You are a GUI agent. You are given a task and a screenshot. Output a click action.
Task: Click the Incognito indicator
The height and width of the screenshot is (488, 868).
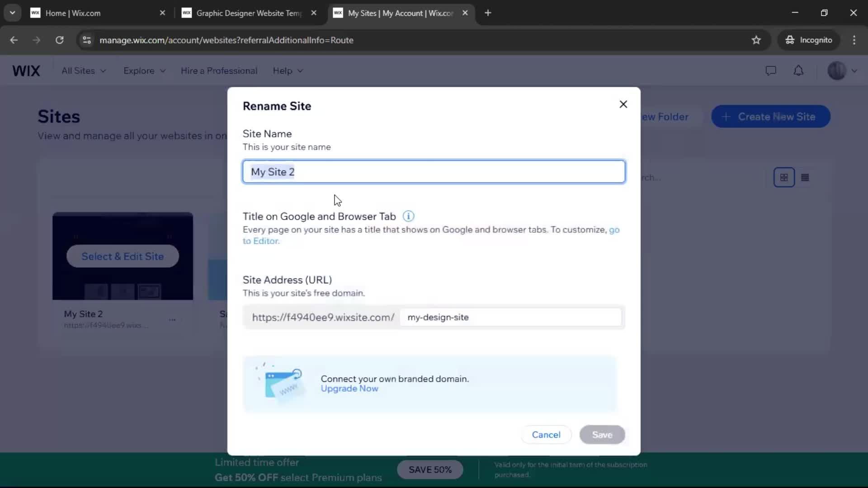(x=808, y=40)
